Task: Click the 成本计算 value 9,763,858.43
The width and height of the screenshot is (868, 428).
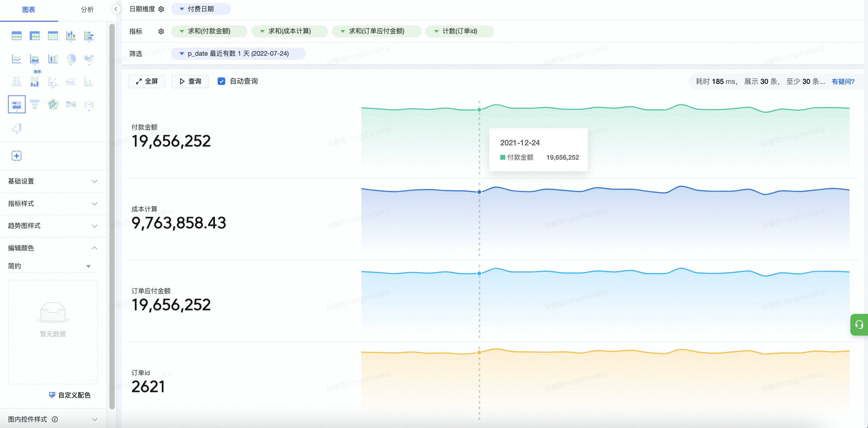Action: pos(179,223)
